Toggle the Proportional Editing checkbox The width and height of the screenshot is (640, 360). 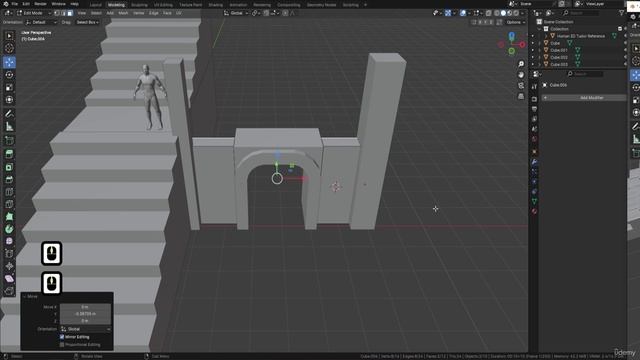(62, 344)
